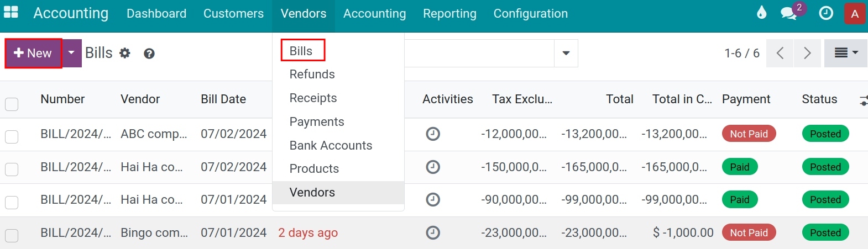Click the search input field
Image resolution: width=868 pixels, height=249 pixels.
(479, 53)
